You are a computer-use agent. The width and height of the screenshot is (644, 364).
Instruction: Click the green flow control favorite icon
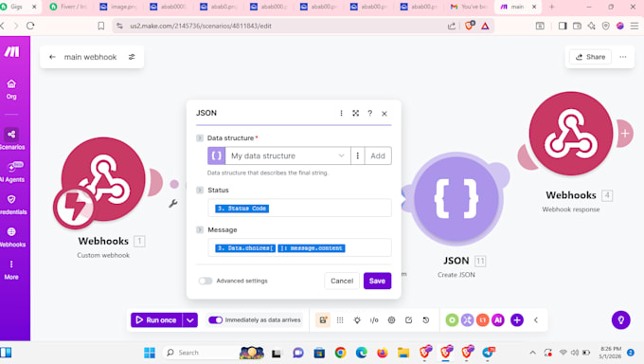pyautogui.click(x=452, y=320)
